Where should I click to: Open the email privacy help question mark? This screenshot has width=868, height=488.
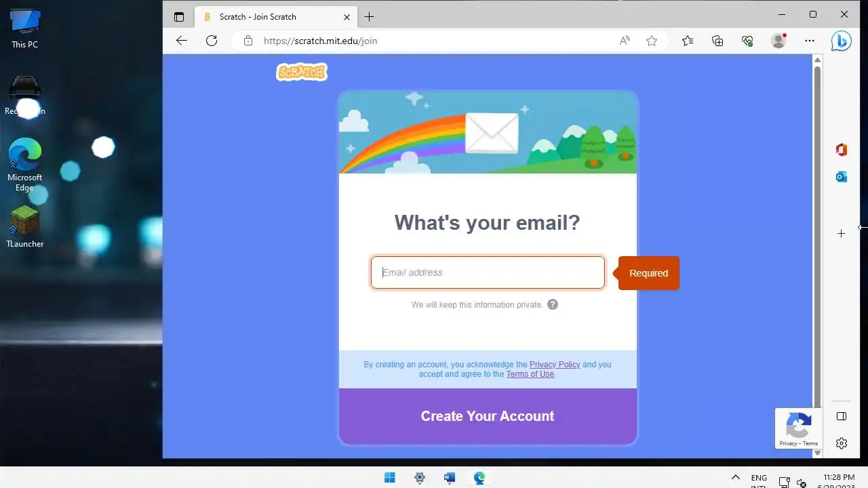(553, 304)
